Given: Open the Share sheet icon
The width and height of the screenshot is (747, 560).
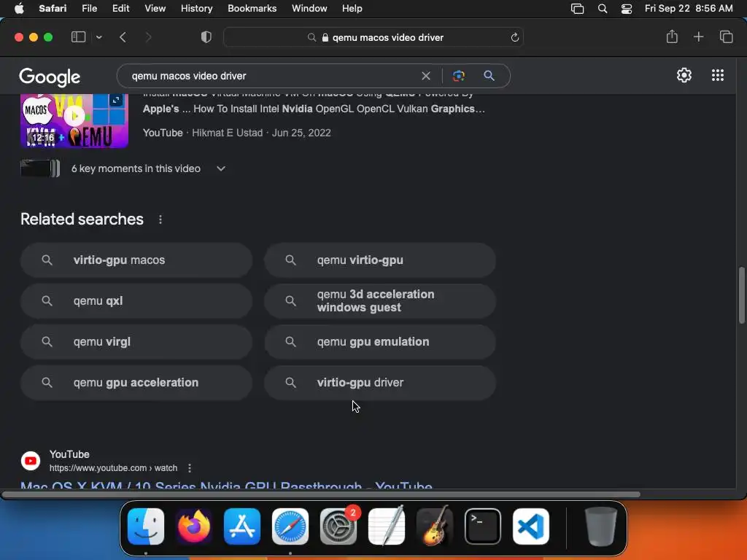Looking at the screenshot, I should coord(672,36).
